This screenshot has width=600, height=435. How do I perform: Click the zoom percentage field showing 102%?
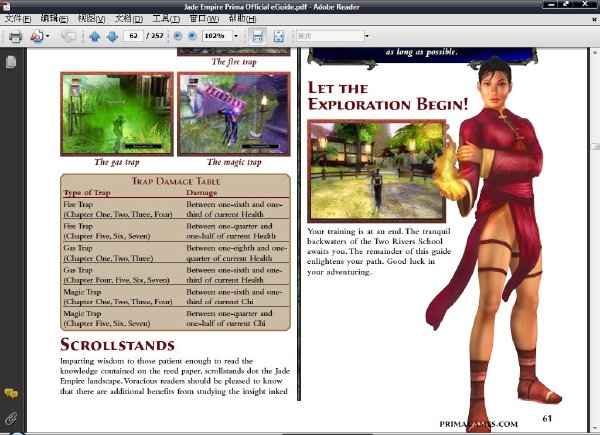click(x=217, y=36)
